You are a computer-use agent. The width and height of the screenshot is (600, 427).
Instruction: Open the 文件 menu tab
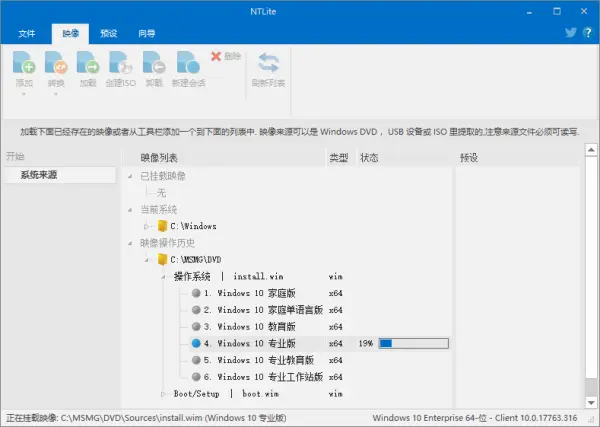click(x=26, y=34)
